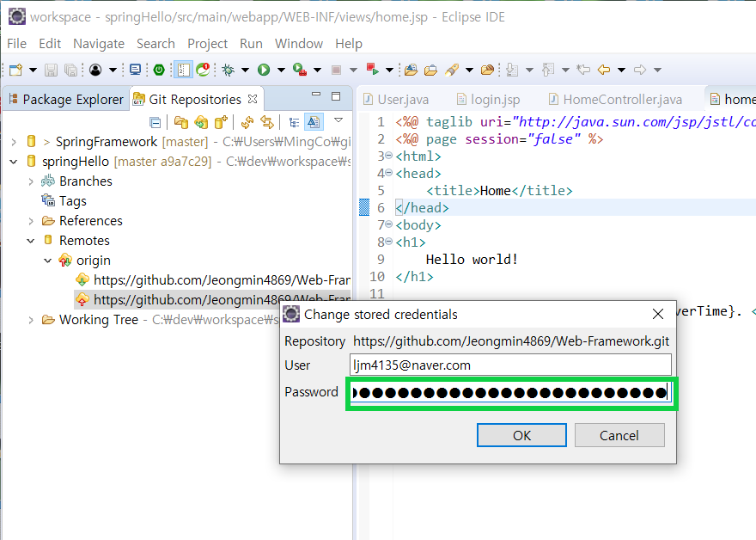The height and width of the screenshot is (540, 756).
Task: Fold the body tag on line 7
Action: point(388,224)
